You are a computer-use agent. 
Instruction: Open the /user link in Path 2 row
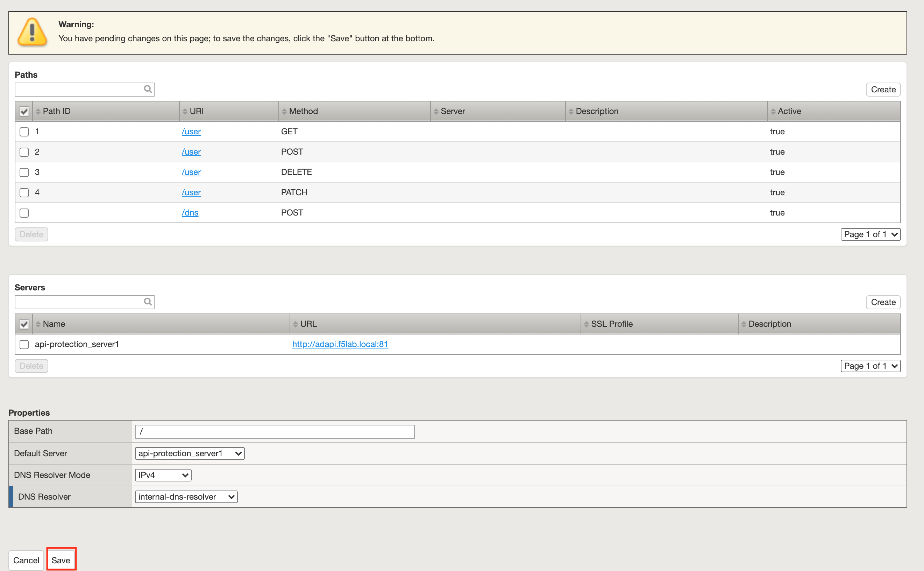click(191, 152)
